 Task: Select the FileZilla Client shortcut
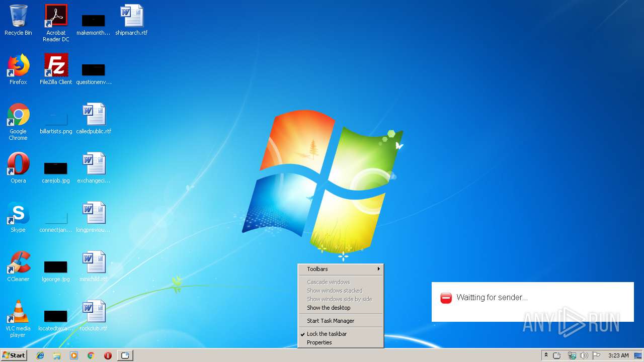coord(56,69)
